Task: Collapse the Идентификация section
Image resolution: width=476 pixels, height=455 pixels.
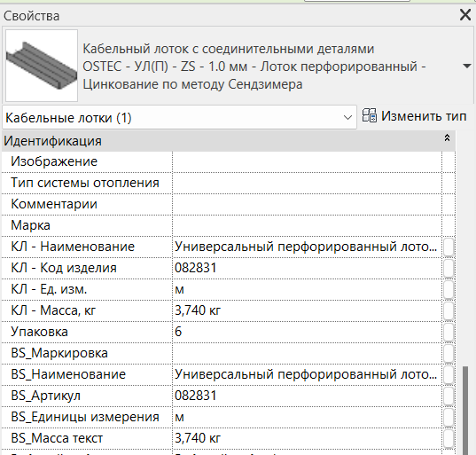Action: coord(447,138)
